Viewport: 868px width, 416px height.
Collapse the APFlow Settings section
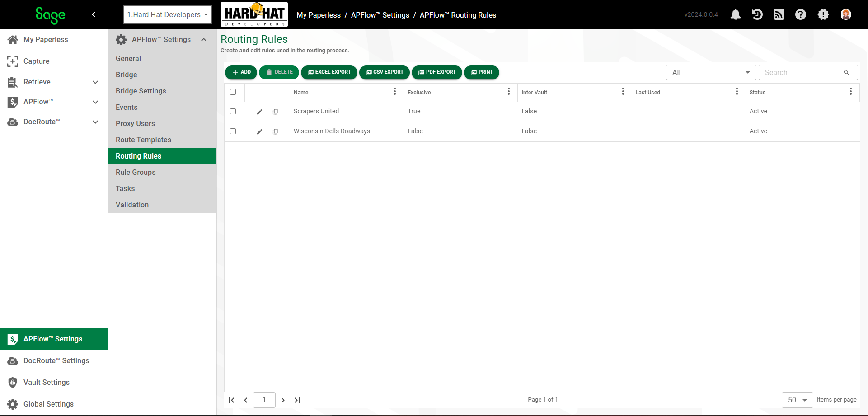[204, 40]
